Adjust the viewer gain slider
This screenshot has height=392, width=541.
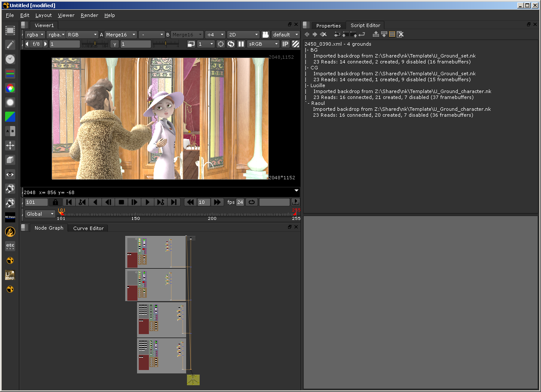(x=95, y=44)
